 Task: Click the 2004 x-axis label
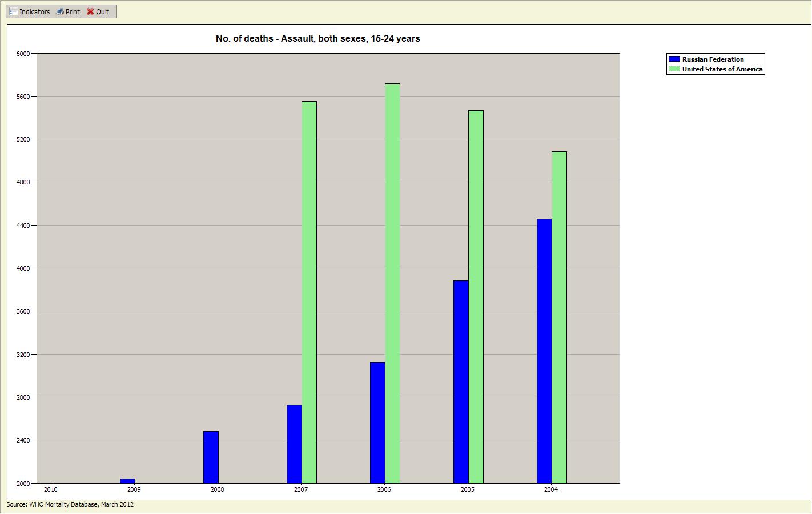551,490
